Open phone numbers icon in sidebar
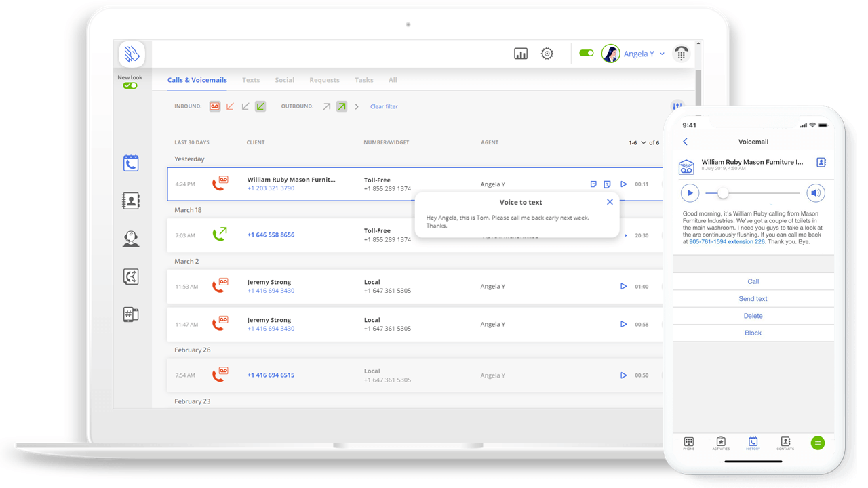 point(131,314)
